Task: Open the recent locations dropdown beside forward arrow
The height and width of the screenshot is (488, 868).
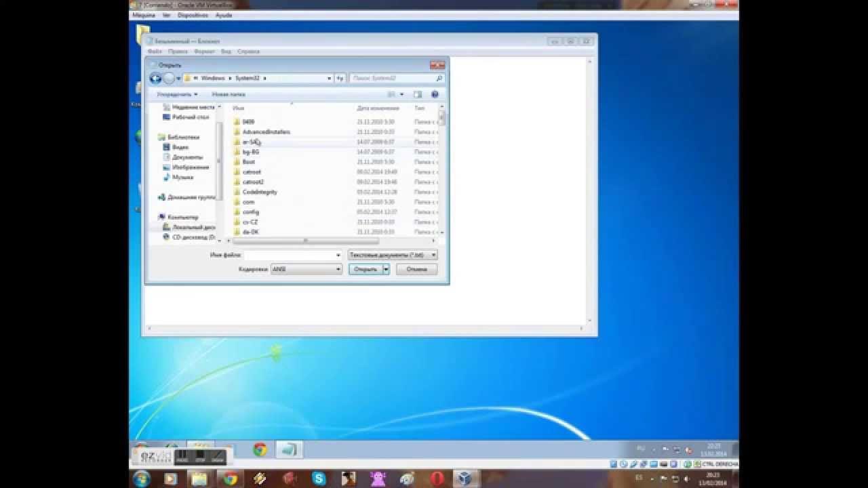Action: (x=178, y=79)
